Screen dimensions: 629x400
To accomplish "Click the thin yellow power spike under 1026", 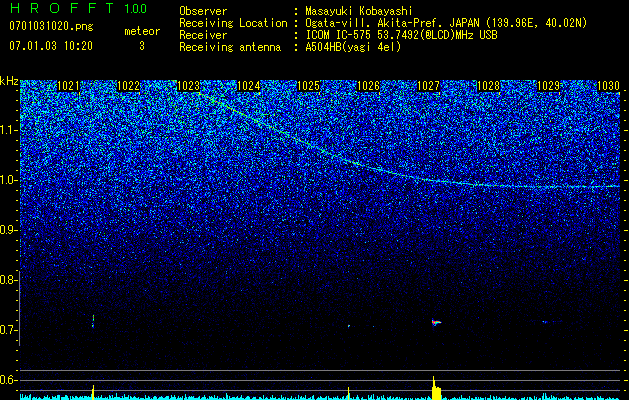I will [349, 393].
